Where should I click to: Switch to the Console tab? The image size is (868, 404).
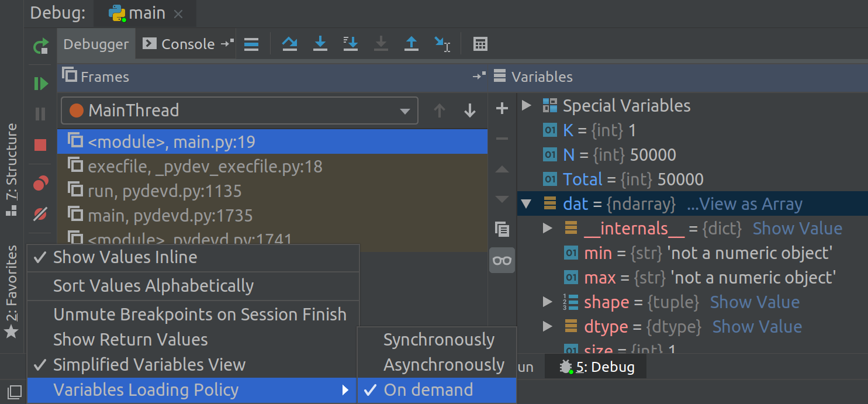(x=185, y=44)
